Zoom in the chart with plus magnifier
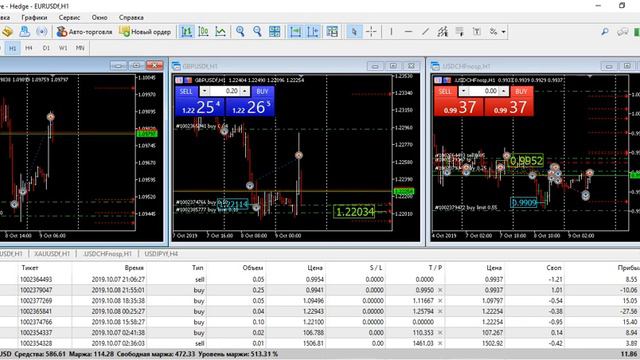Viewport: 640px width, 360px height. pos(240,32)
